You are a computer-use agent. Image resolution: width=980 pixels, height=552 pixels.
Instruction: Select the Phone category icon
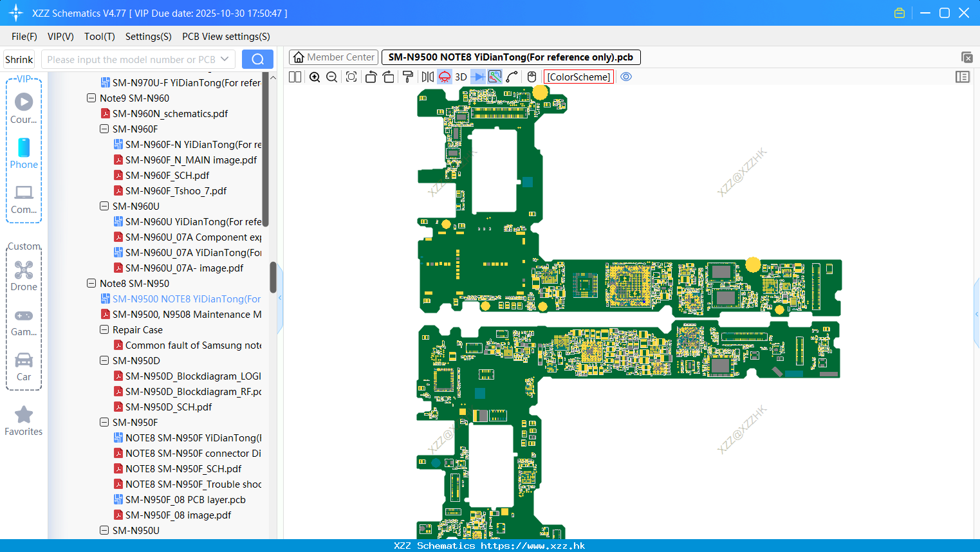24,153
